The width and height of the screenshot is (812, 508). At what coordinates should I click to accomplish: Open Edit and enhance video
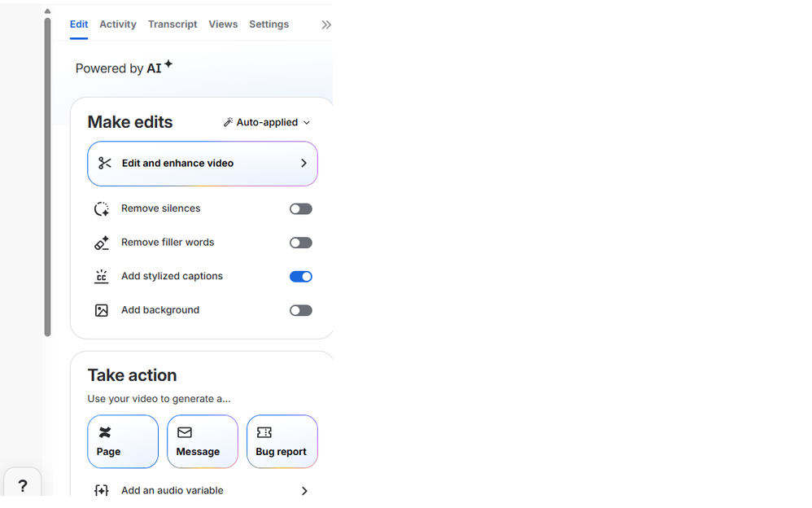pyautogui.click(x=203, y=164)
